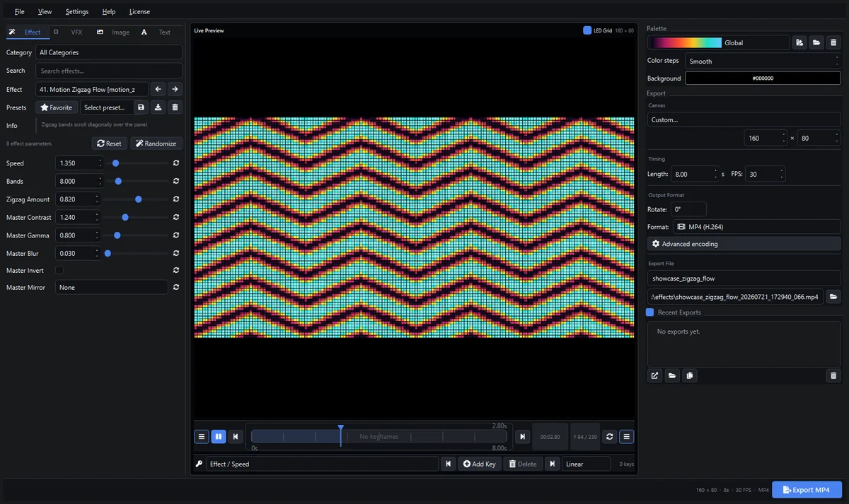Image resolution: width=849 pixels, height=504 pixels.
Task: Click the palette edit icon beside Global
Action: (799, 42)
